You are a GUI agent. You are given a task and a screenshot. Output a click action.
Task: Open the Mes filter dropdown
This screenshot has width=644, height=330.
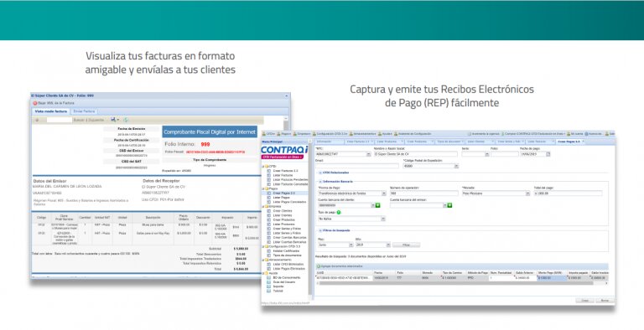351,245
